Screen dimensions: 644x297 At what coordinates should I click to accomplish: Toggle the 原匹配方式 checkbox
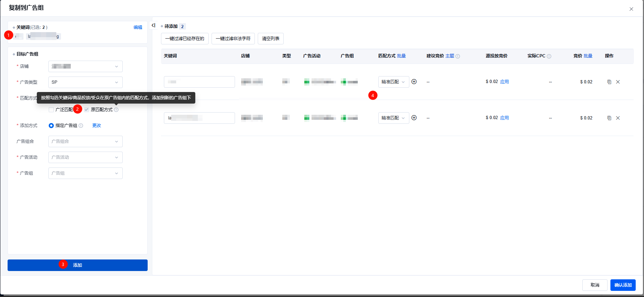pyautogui.click(x=87, y=110)
